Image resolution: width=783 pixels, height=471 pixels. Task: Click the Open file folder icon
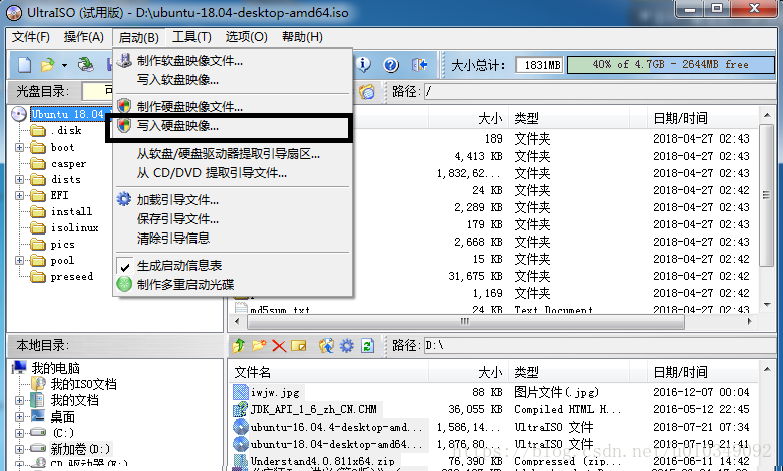47,65
